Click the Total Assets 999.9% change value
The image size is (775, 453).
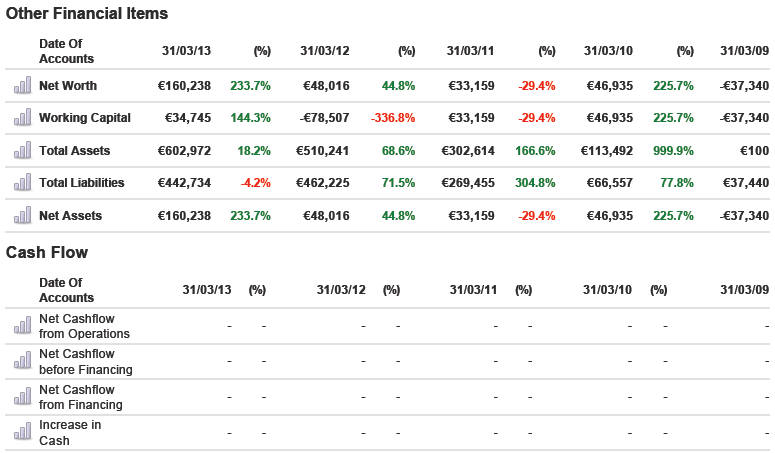click(x=671, y=151)
